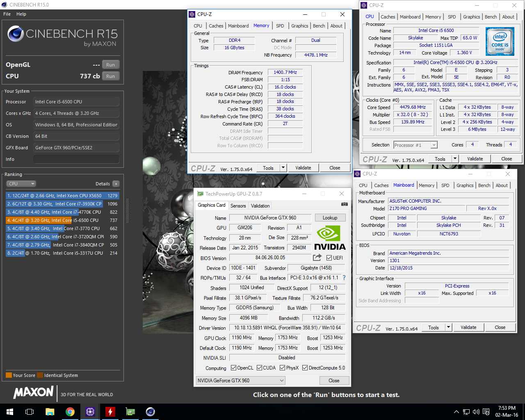Click the GPU-Z title bar icon

click(x=200, y=194)
